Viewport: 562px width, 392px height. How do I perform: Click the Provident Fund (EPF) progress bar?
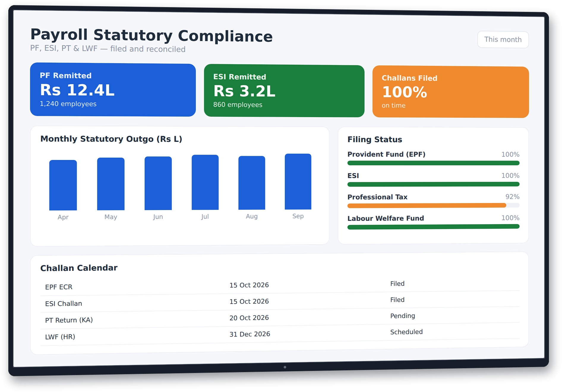pyautogui.click(x=433, y=163)
